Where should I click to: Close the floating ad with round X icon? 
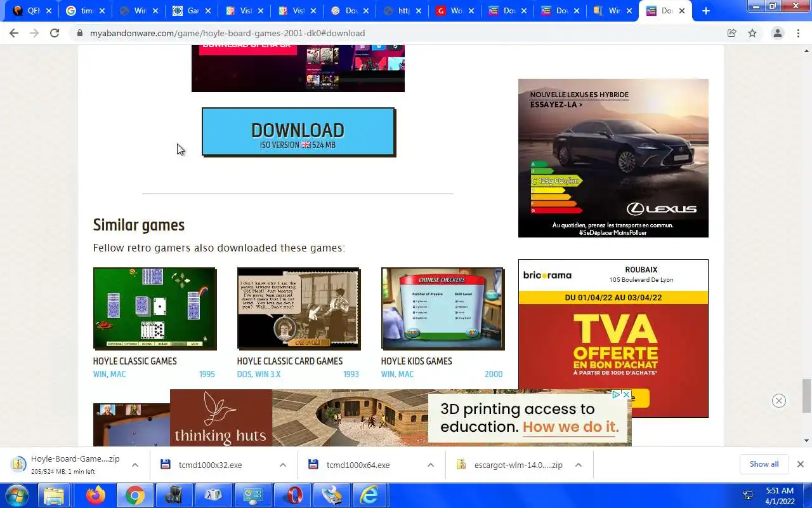coord(779,401)
